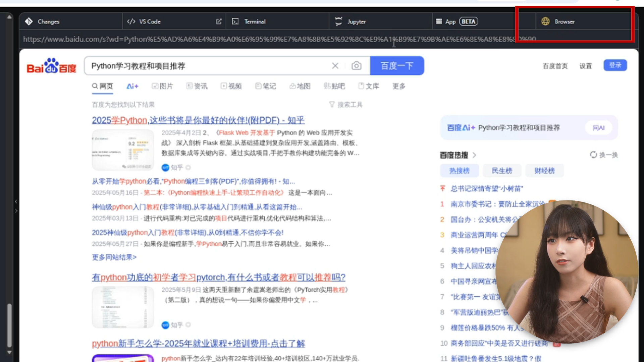Click the 百度一下 search button
Viewport: 644px width, 362px height.
pyautogui.click(x=397, y=66)
